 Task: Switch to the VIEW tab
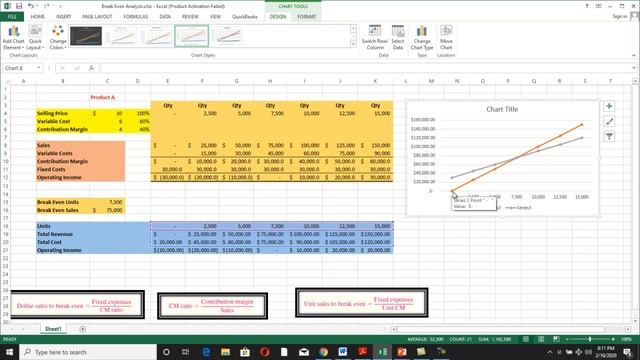coord(215,17)
